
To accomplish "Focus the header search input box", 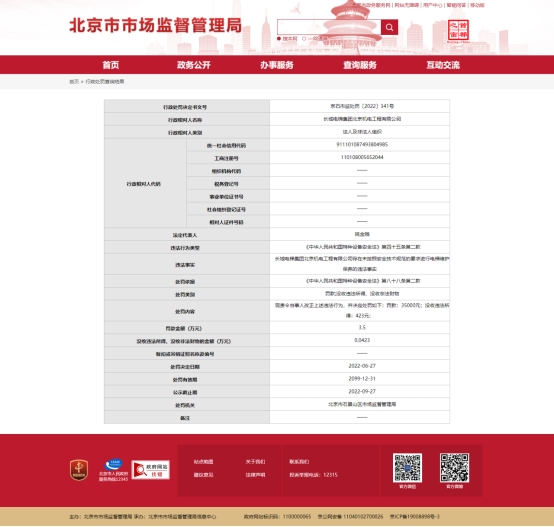I will click(x=329, y=27).
